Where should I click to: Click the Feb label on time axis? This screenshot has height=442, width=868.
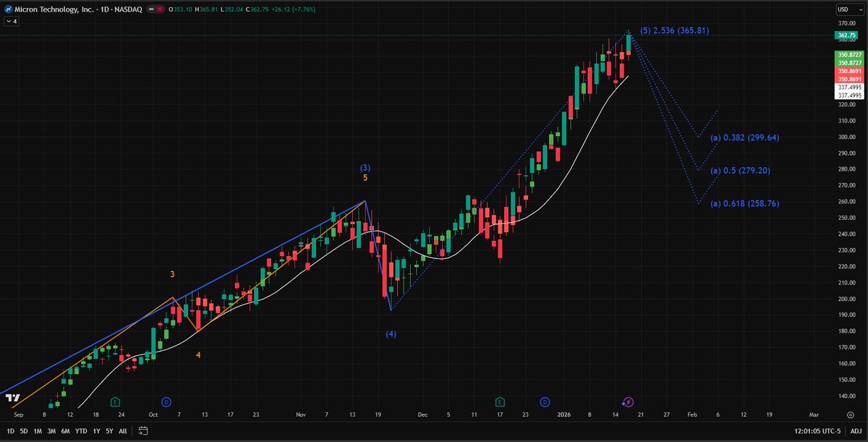click(694, 415)
